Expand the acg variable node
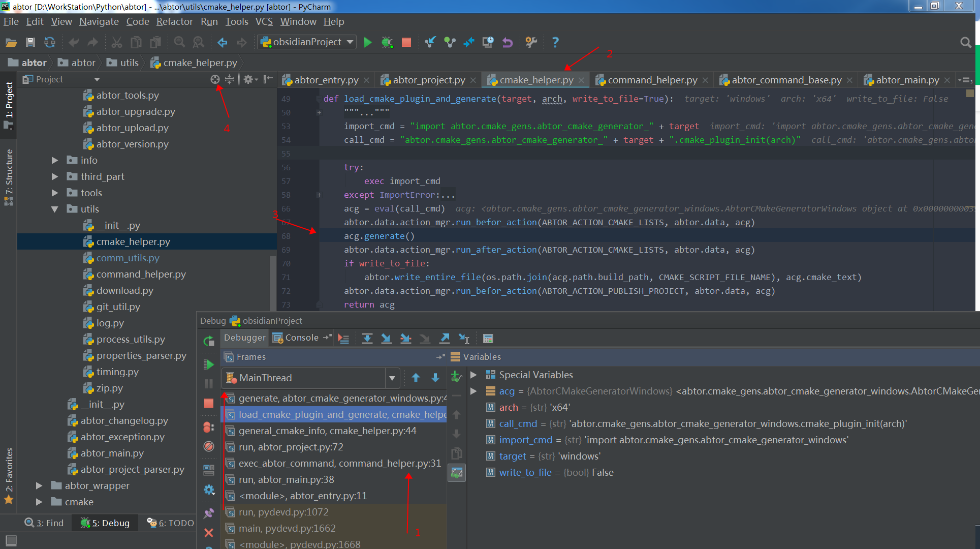980x549 pixels. pos(473,391)
